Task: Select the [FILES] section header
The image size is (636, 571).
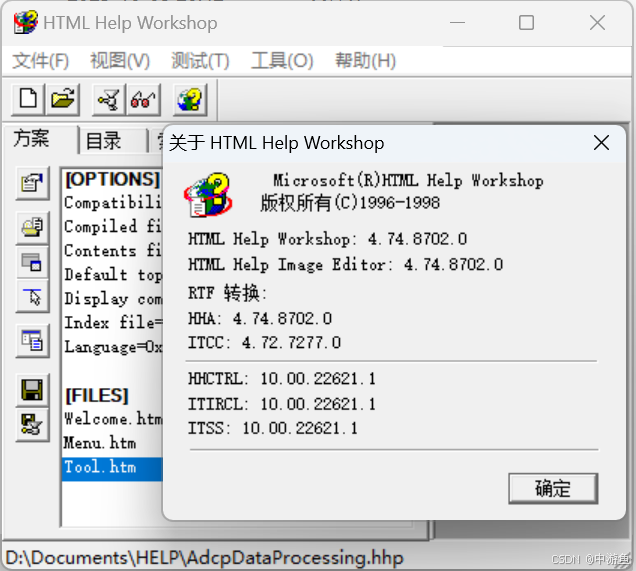Action: point(97,395)
